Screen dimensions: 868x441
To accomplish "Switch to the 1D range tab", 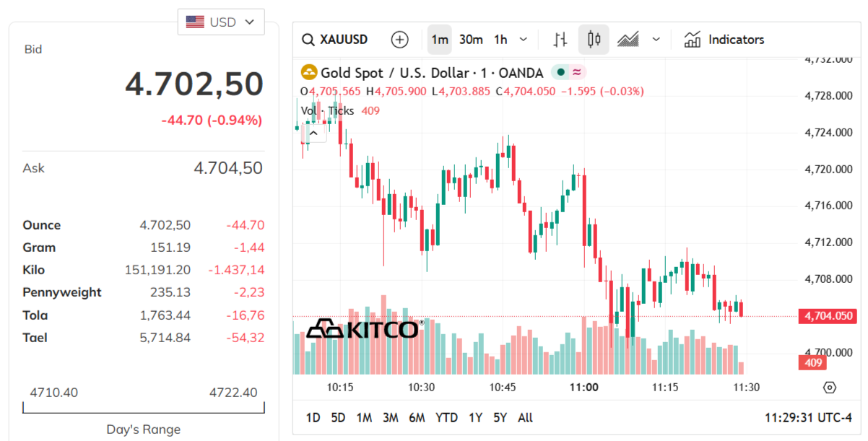I will coord(313,417).
